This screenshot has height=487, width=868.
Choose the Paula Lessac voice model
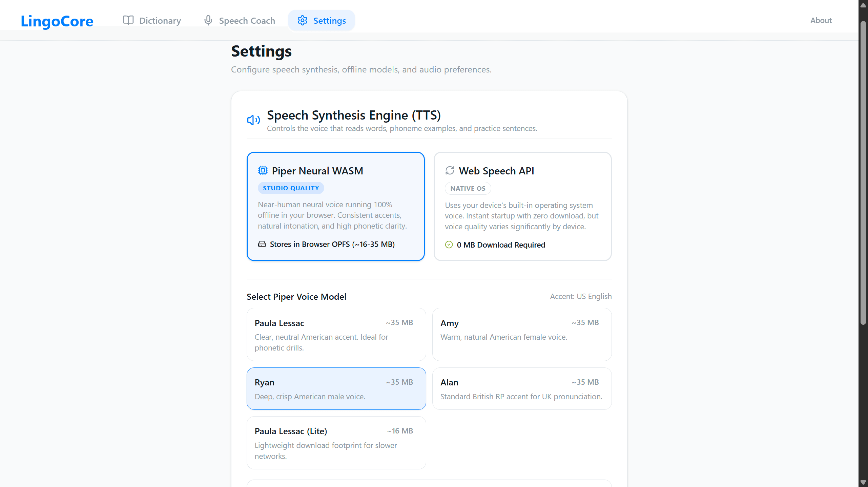click(x=336, y=334)
